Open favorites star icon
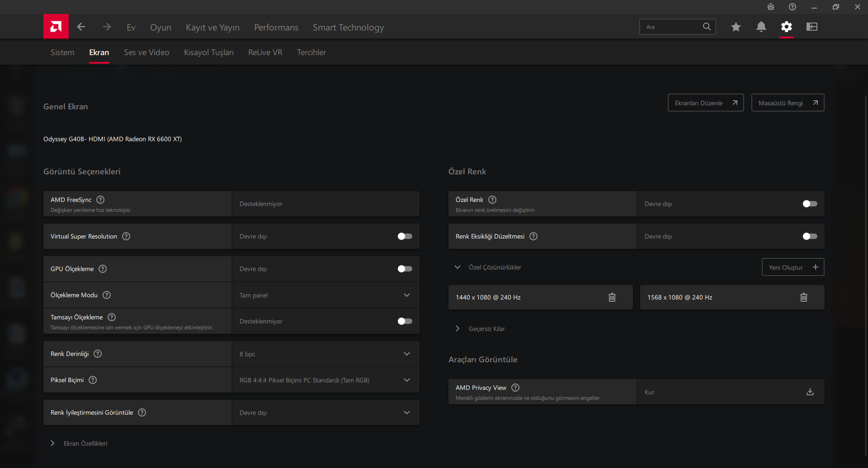 tap(736, 27)
